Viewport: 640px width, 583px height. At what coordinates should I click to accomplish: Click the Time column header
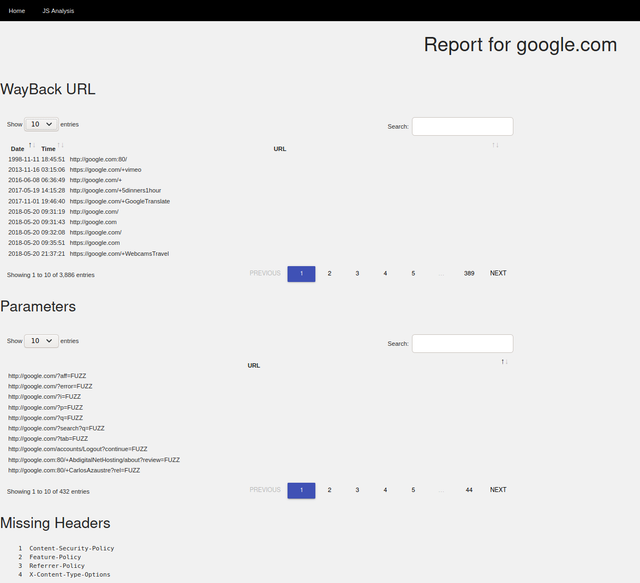coord(48,149)
